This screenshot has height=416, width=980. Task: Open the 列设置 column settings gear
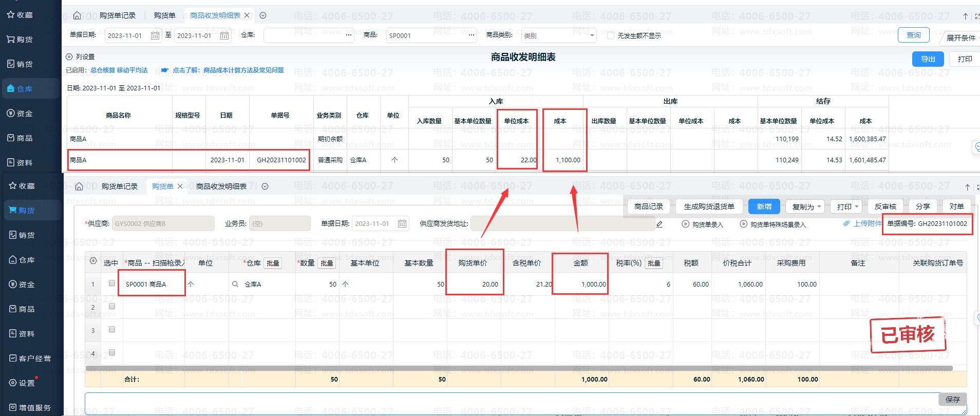click(x=69, y=57)
